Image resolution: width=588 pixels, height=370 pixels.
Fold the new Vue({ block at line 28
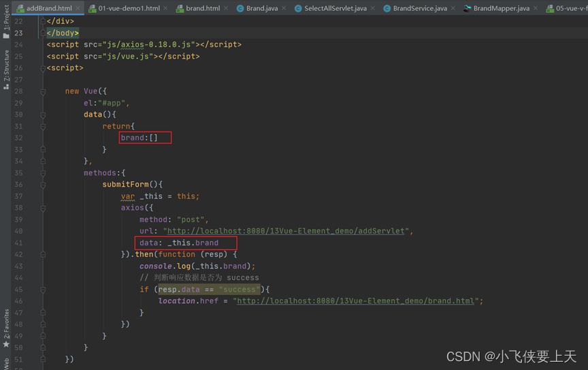pyautogui.click(x=43, y=91)
